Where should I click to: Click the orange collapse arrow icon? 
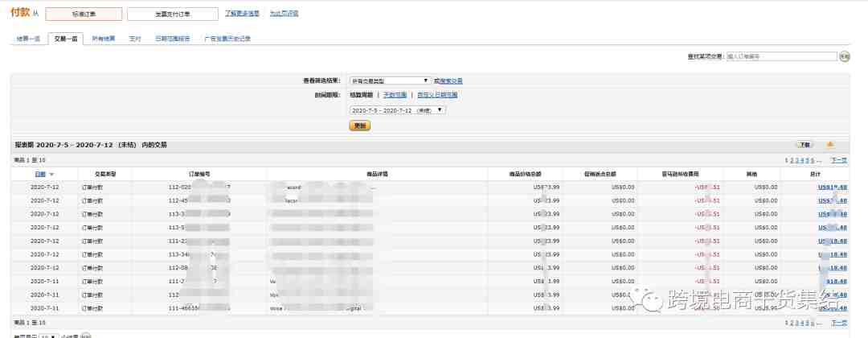(830, 145)
